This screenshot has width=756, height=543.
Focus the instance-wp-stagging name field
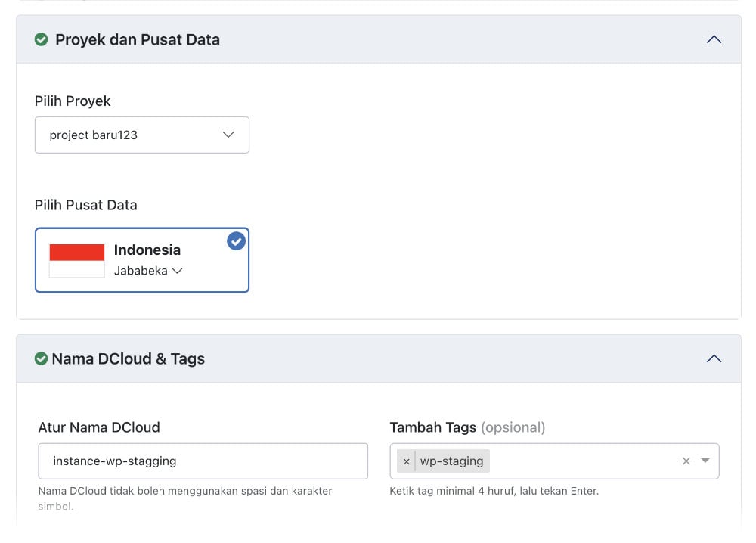[x=203, y=461]
